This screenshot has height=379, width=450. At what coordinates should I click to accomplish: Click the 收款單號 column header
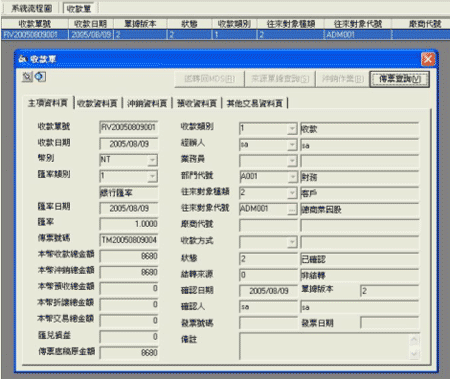(x=35, y=24)
